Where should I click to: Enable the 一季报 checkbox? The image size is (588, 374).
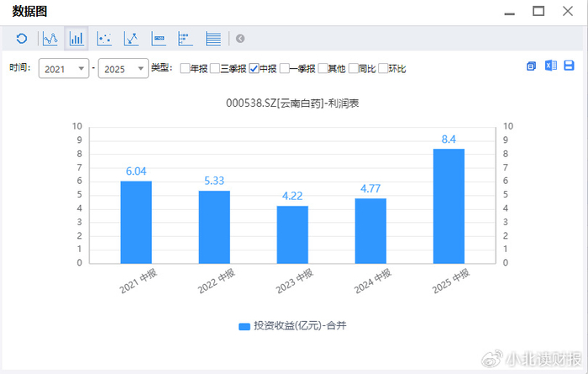pyautogui.click(x=284, y=68)
